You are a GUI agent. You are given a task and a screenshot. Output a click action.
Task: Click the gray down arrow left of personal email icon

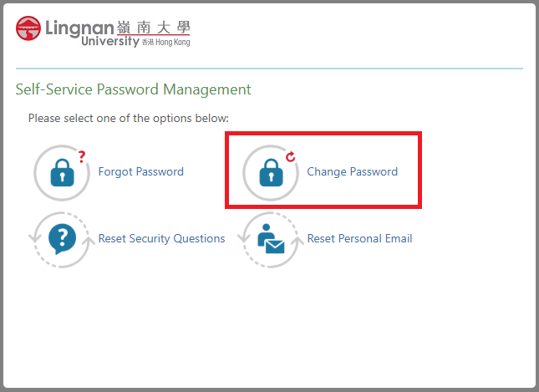[244, 237]
